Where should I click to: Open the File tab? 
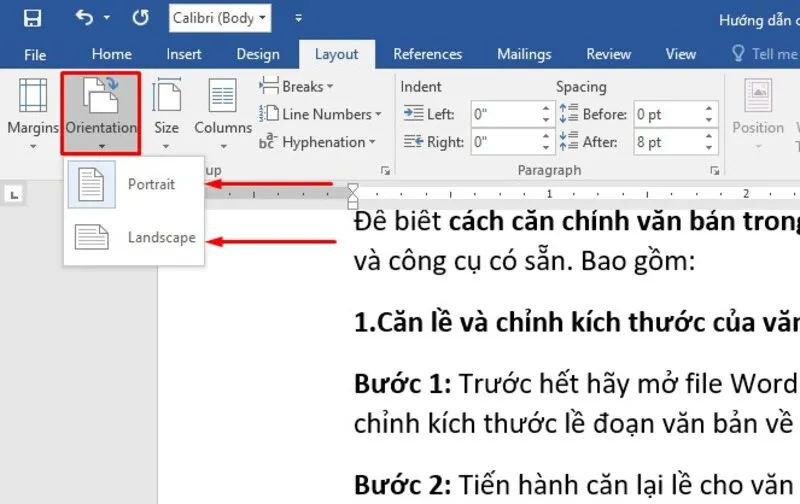35,55
